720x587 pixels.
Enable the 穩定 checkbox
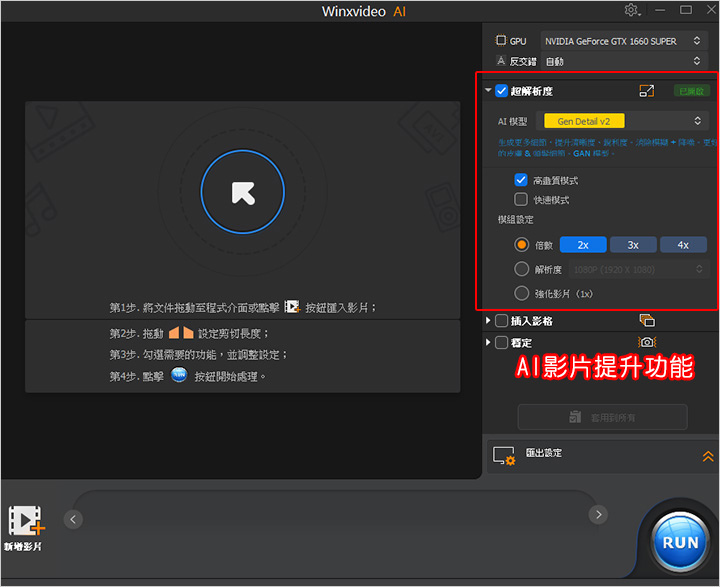click(501, 343)
